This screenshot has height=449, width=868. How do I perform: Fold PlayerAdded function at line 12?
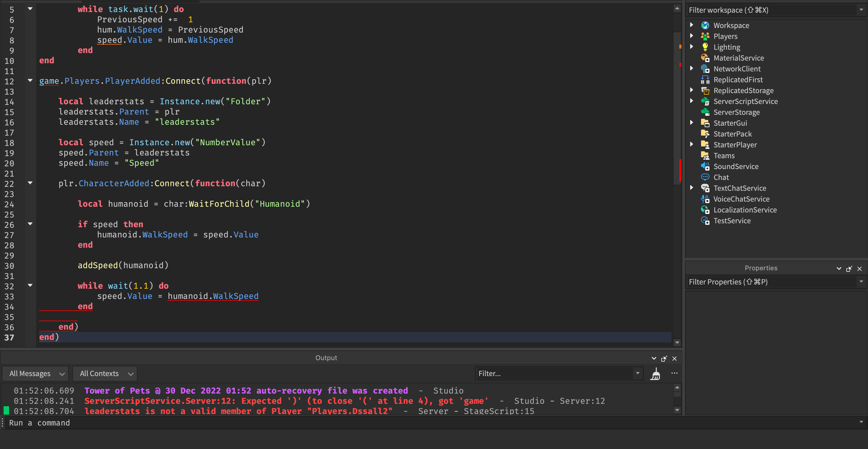click(x=30, y=80)
